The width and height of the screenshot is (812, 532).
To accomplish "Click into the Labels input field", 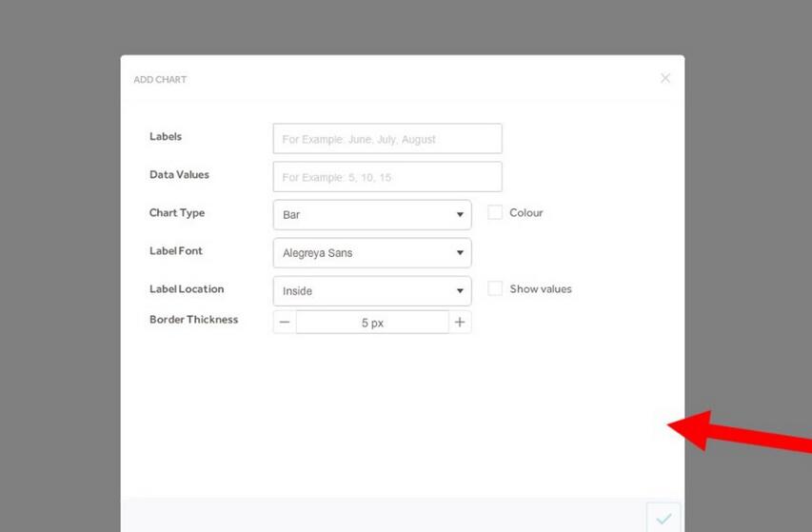I will coord(386,139).
